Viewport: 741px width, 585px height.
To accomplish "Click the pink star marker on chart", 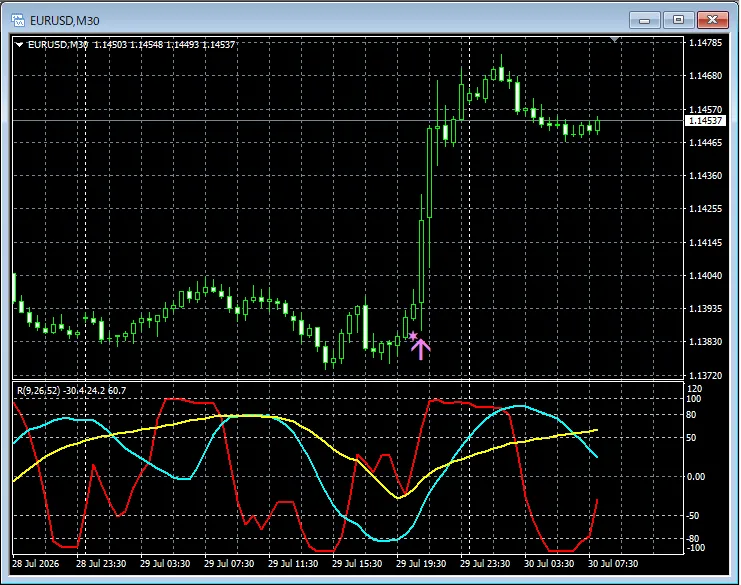I will point(413,336).
